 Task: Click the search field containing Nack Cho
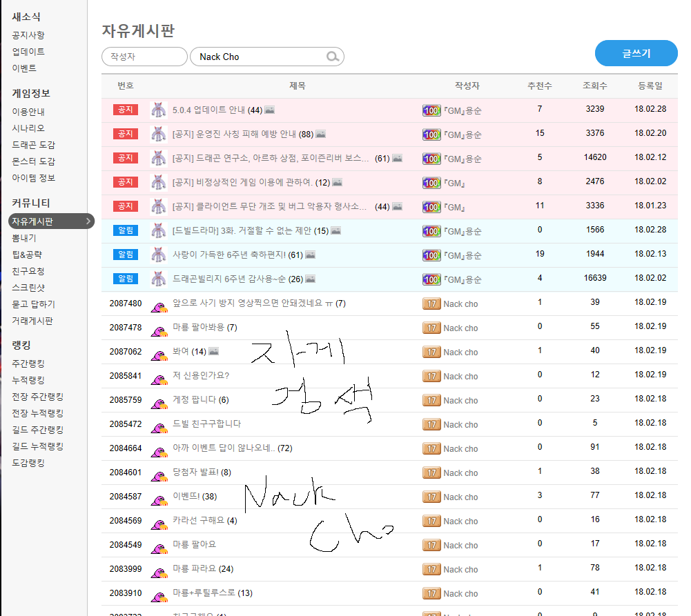pyautogui.click(x=259, y=57)
